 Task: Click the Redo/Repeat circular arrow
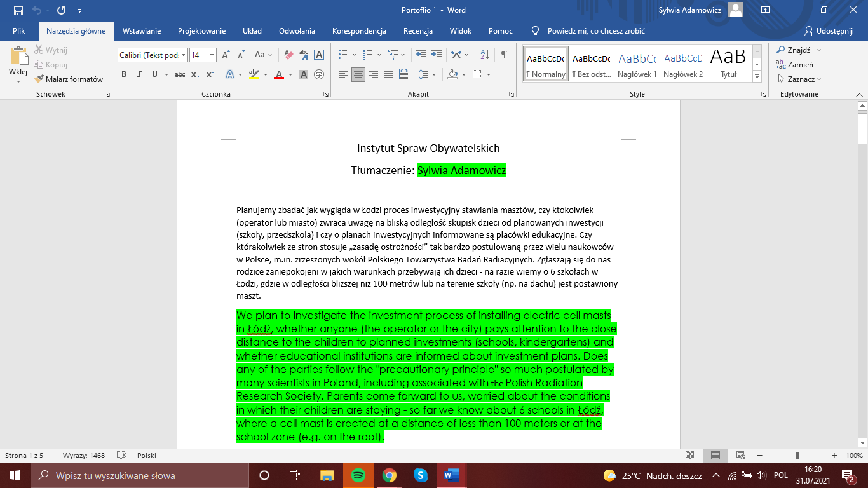62,10
